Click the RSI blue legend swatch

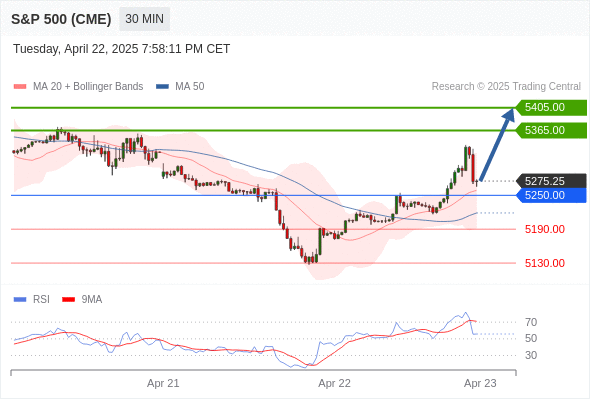[x=20, y=300]
